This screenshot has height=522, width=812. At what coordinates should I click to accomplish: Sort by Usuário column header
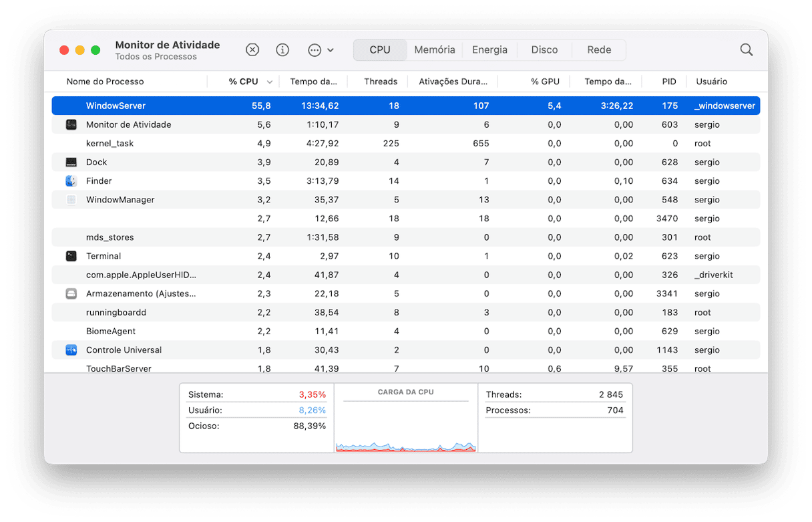click(x=711, y=82)
